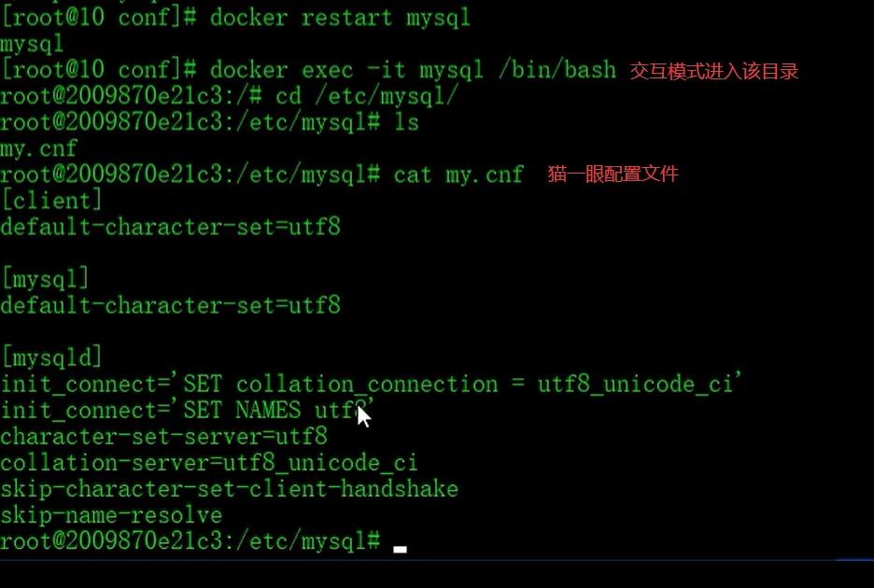Click the 'my.cnf' file listing output
Viewport: 874px width, 588px height.
[x=39, y=148]
